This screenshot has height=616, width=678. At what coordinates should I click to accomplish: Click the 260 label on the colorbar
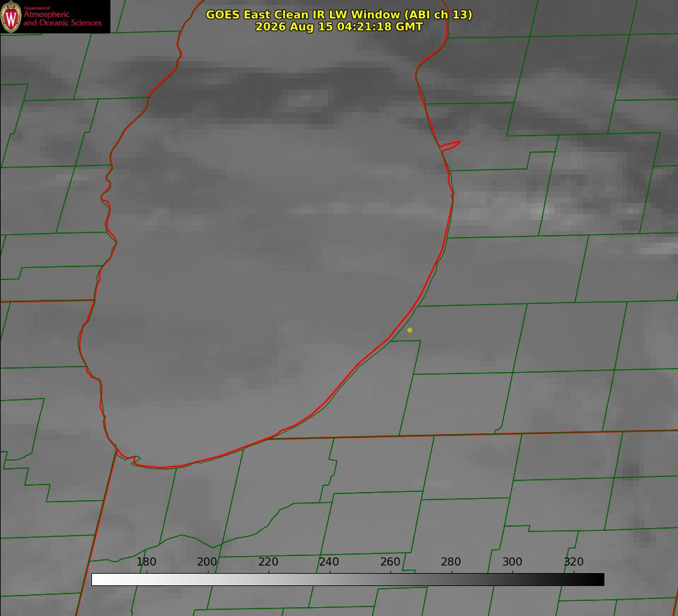point(390,561)
